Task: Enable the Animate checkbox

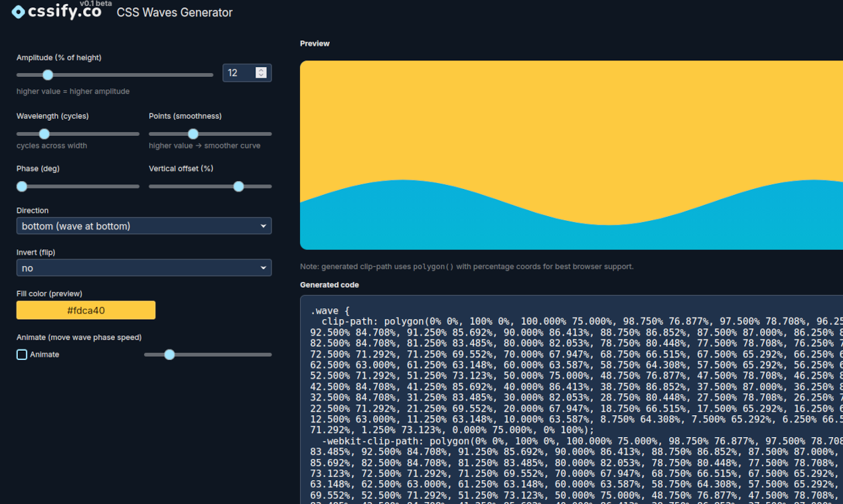Action: [x=22, y=355]
